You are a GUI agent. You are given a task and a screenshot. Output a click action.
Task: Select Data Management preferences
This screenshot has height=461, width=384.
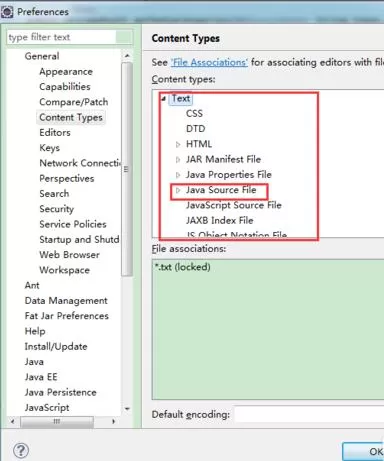click(66, 301)
